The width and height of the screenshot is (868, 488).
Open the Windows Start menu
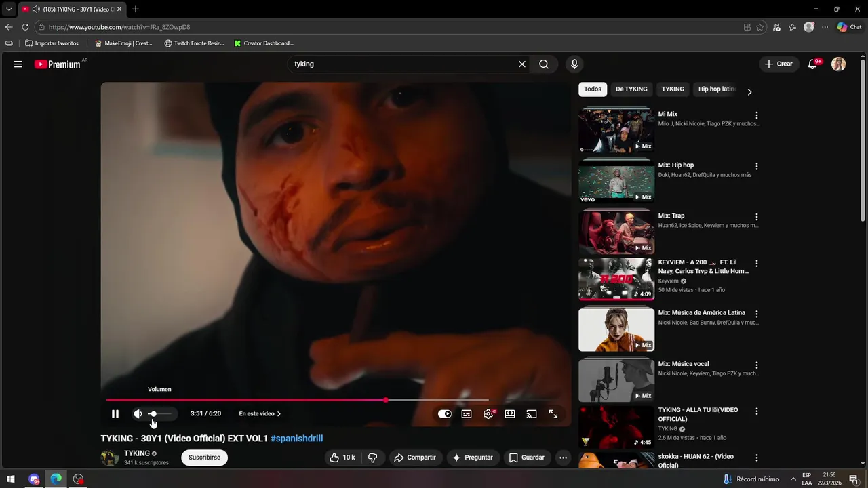[x=11, y=479]
